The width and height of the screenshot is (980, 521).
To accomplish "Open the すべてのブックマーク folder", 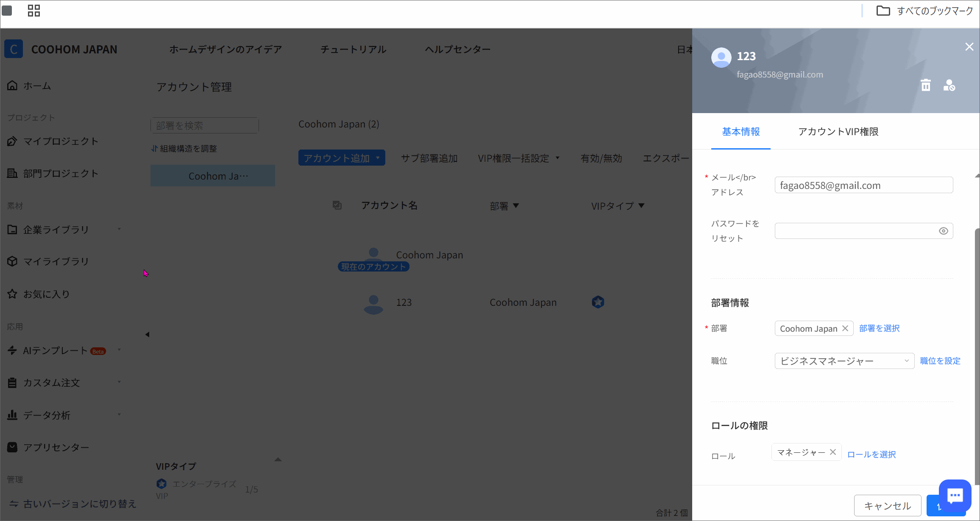I will click(924, 11).
